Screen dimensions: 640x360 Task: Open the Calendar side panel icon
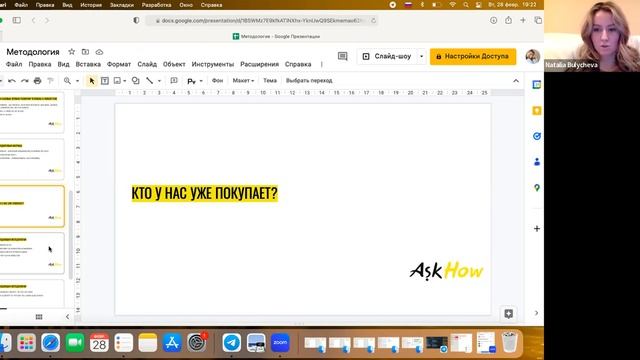click(x=537, y=84)
